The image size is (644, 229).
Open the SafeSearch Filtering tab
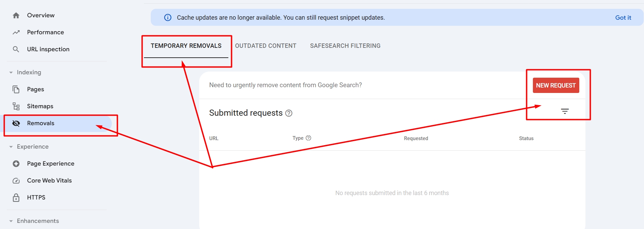[x=345, y=45]
